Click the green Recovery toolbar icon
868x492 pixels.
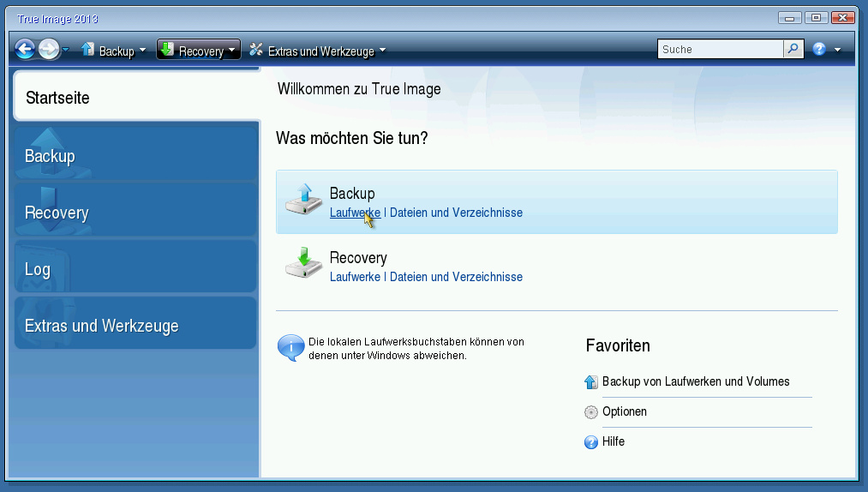coord(166,50)
